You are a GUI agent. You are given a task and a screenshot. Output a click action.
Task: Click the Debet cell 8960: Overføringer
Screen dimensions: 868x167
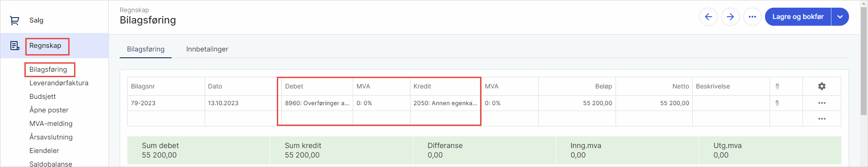[317, 103]
